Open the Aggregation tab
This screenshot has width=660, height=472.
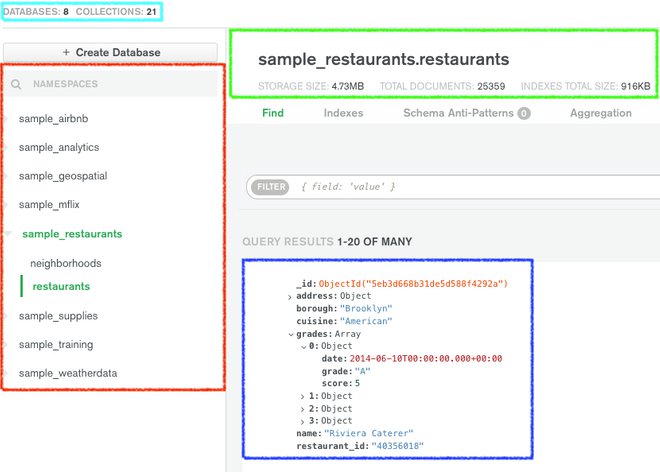click(600, 113)
